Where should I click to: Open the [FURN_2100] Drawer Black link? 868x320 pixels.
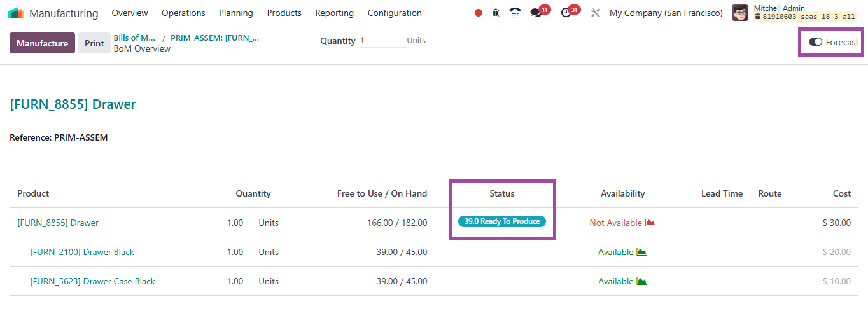point(82,252)
